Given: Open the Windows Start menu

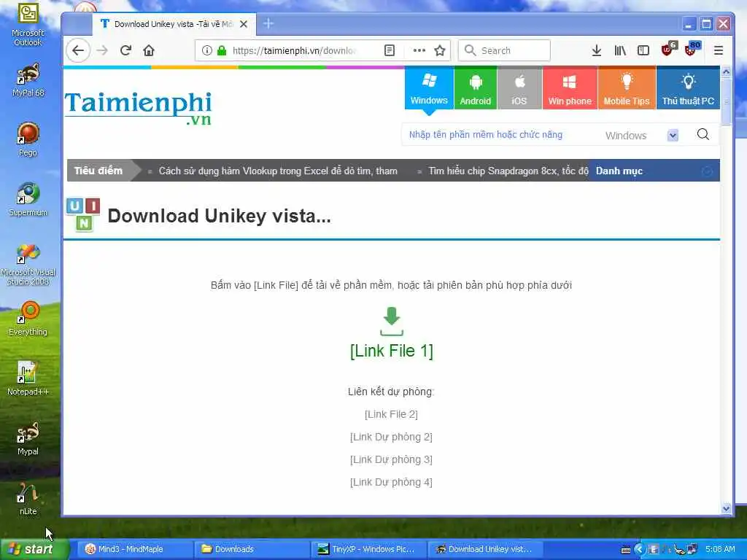Looking at the screenshot, I should coord(34,549).
